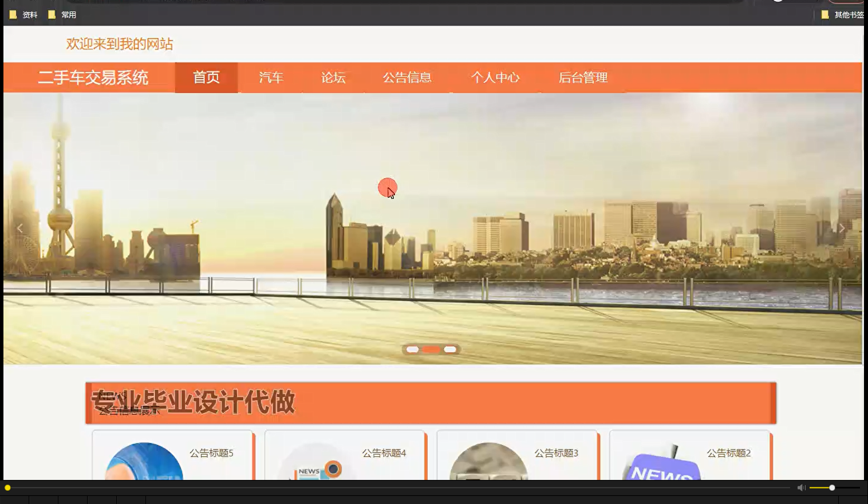Click the carousel right arrow
The width and height of the screenshot is (868, 504).
coord(842,227)
